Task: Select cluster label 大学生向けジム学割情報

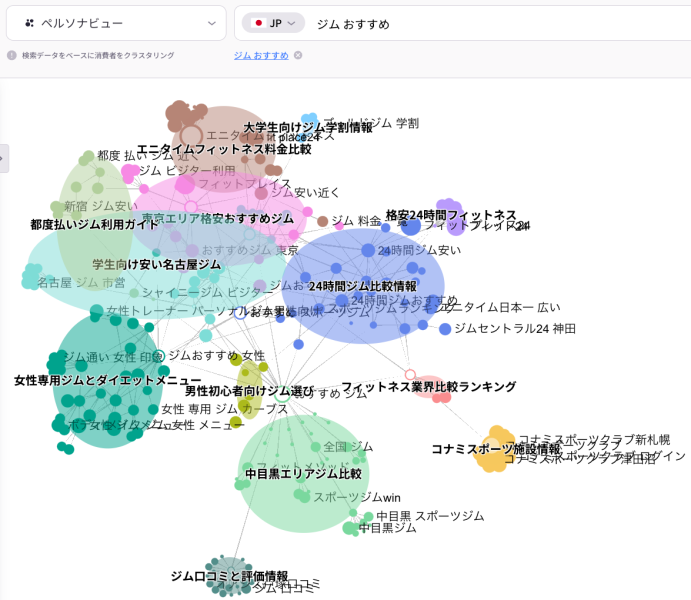Action: pos(308,128)
